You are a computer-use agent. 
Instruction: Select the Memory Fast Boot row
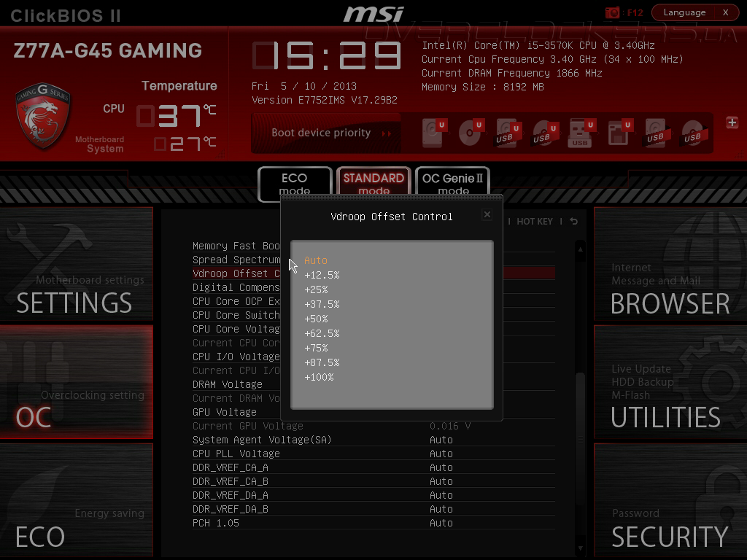click(236, 246)
